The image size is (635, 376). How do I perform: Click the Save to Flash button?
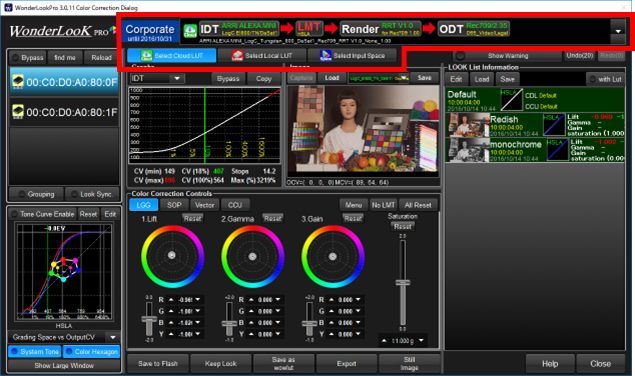158,363
